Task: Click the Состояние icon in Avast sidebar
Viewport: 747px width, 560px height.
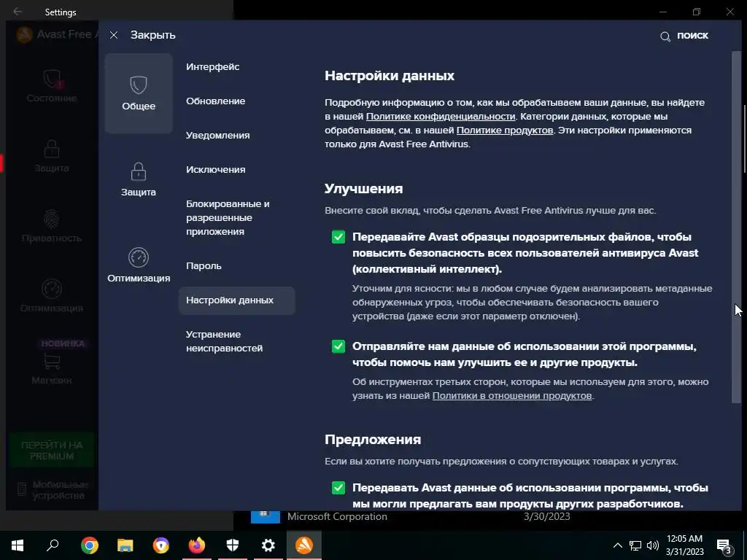Action: tap(52, 79)
